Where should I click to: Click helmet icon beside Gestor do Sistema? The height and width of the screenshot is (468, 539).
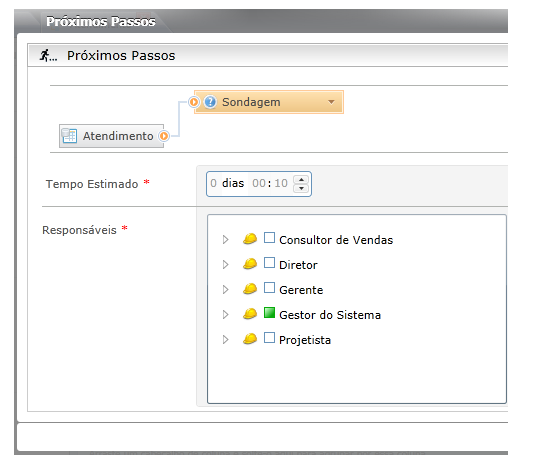click(250, 314)
